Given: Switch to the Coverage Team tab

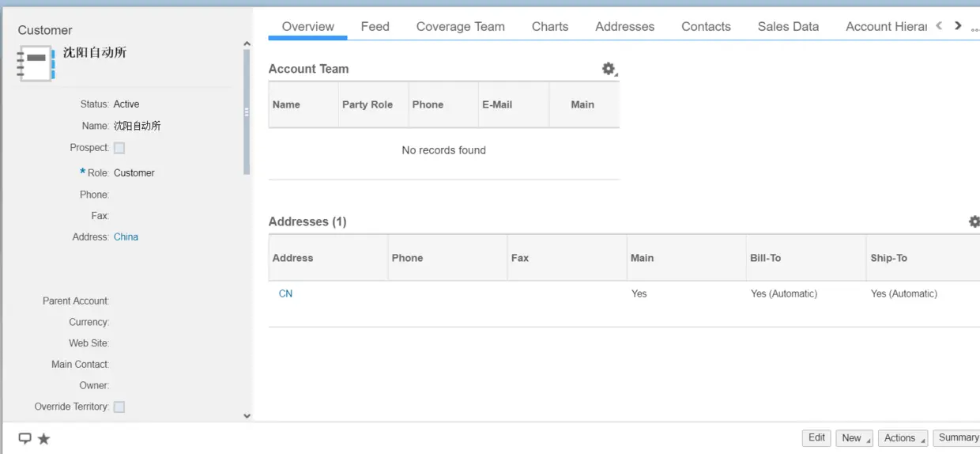Looking at the screenshot, I should [x=460, y=26].
